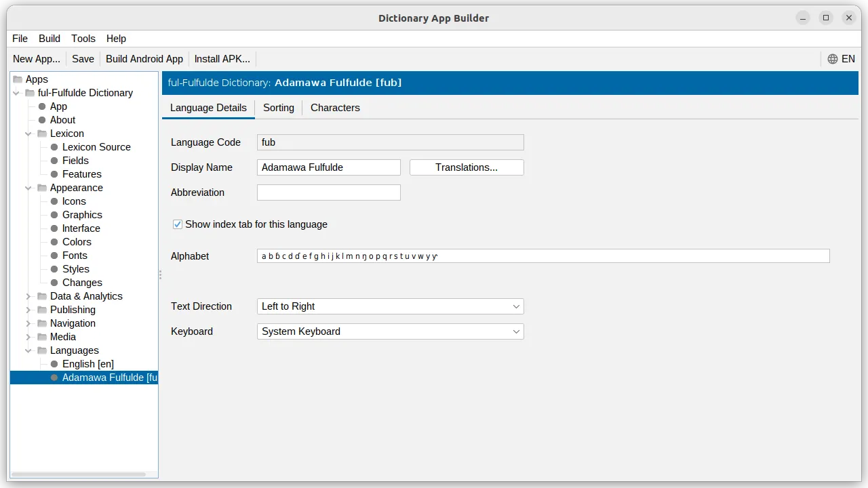Open the Help menu
Image resolution: width=868 pixels, height=488 pixels.
[x=117, y=39]
